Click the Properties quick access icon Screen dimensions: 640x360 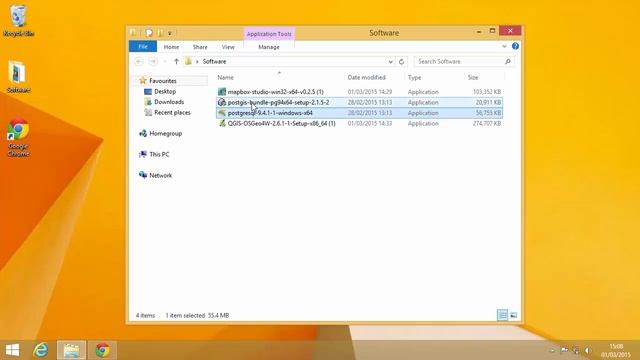(149, 33)
